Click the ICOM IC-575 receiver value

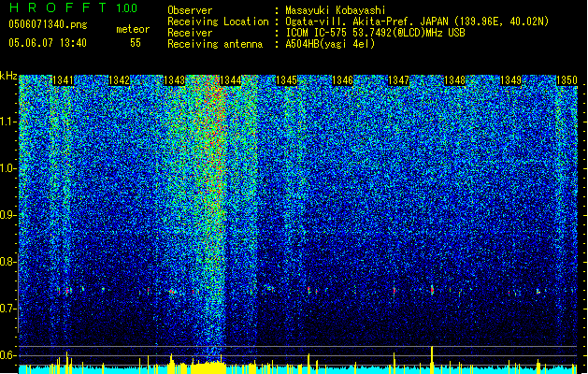coord(375,33)
